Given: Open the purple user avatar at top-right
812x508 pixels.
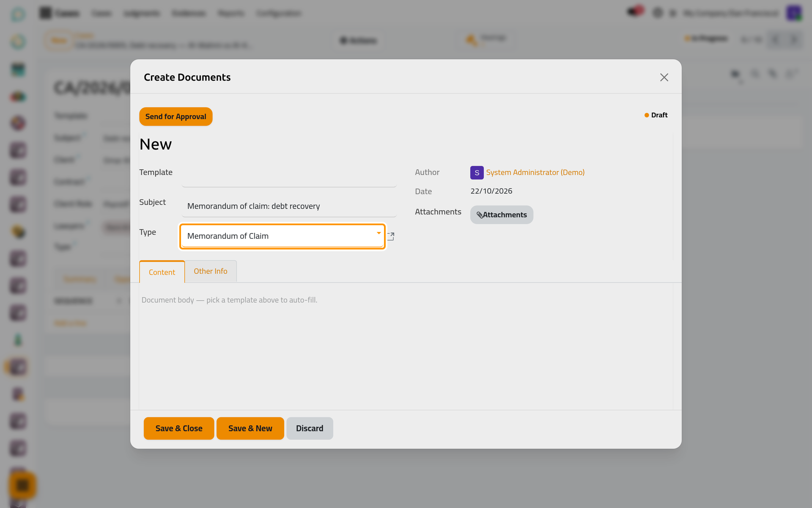Looking at the screenshot, I should tap(794, 13).
